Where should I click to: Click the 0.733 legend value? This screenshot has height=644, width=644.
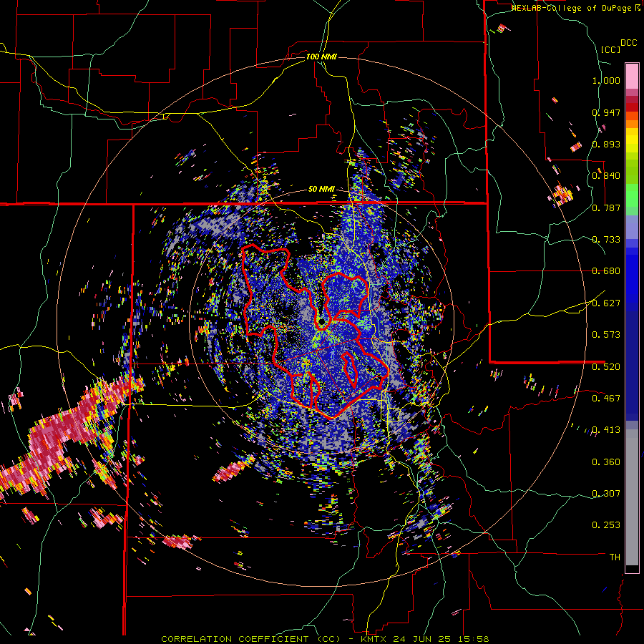coord(606,240)
